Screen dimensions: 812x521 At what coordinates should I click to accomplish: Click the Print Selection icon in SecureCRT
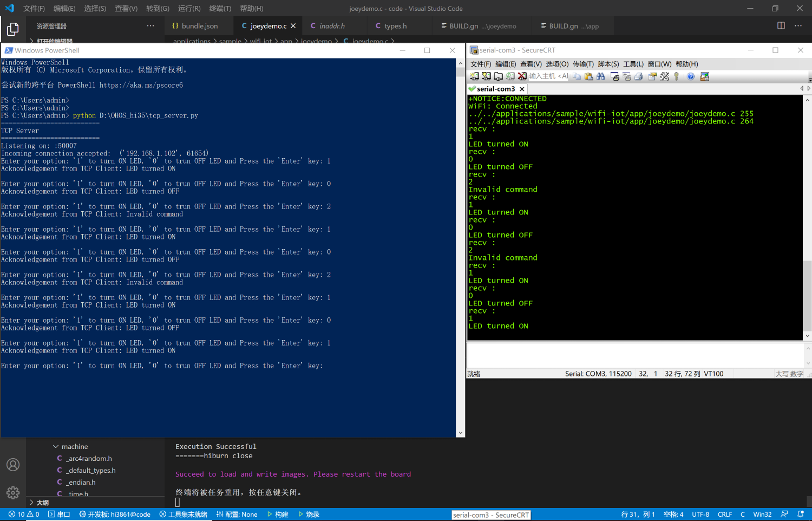(627, 76)
